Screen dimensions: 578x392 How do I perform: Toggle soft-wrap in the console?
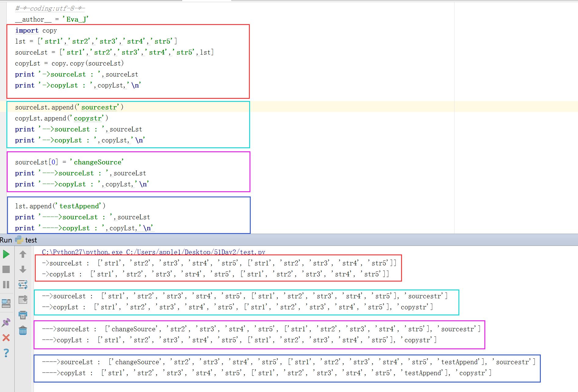click(x=23, y=285)
